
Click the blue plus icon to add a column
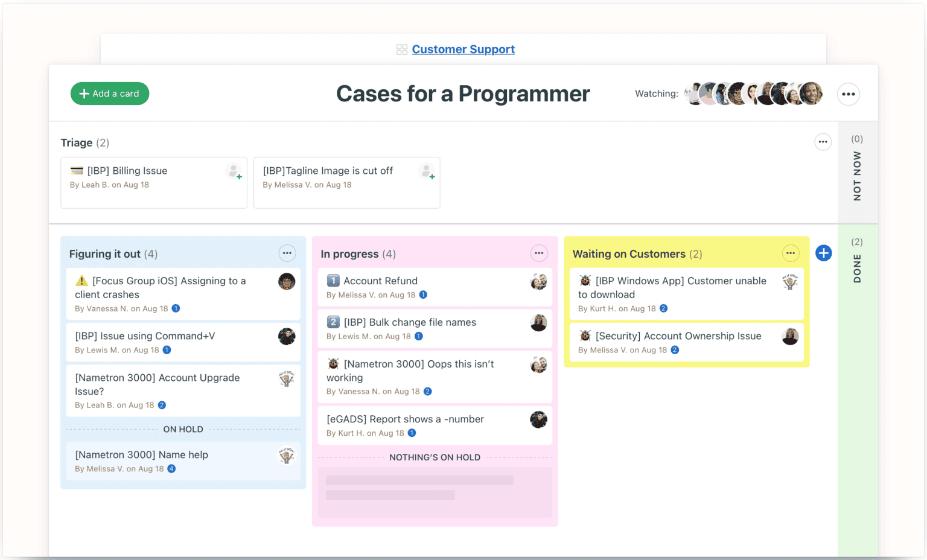823,253
